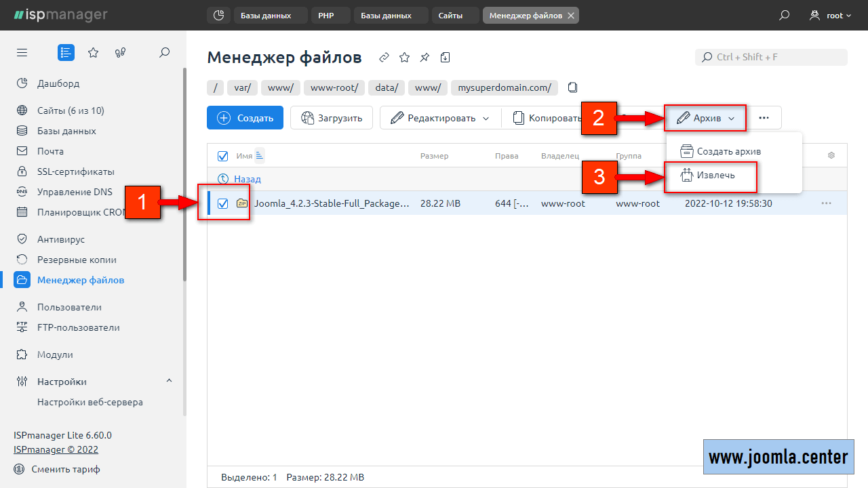Select Извлечь from the archive menu
The height and width of the screenshot is (488, 868).
715,175
